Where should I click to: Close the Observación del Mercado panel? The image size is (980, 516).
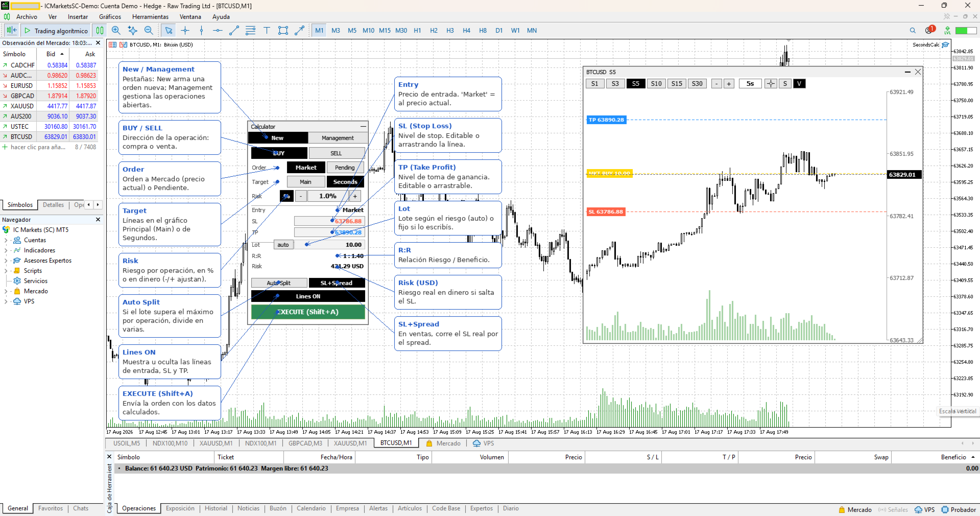[98, 43]
